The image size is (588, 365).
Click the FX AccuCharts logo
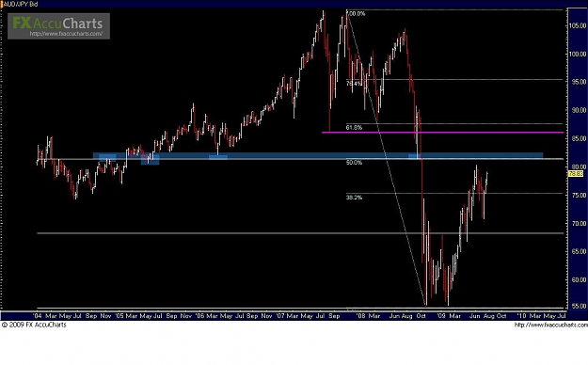[58, 26]
